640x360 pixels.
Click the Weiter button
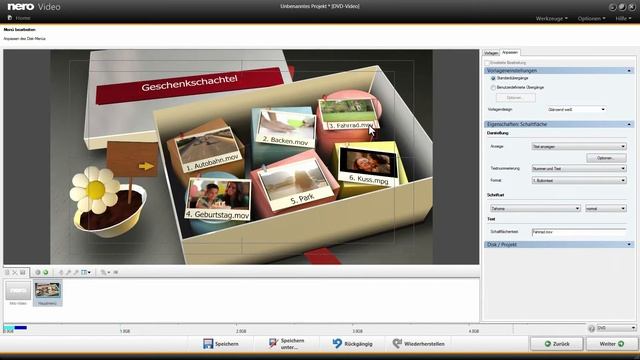pyautogui.click(x=612, y=344)
